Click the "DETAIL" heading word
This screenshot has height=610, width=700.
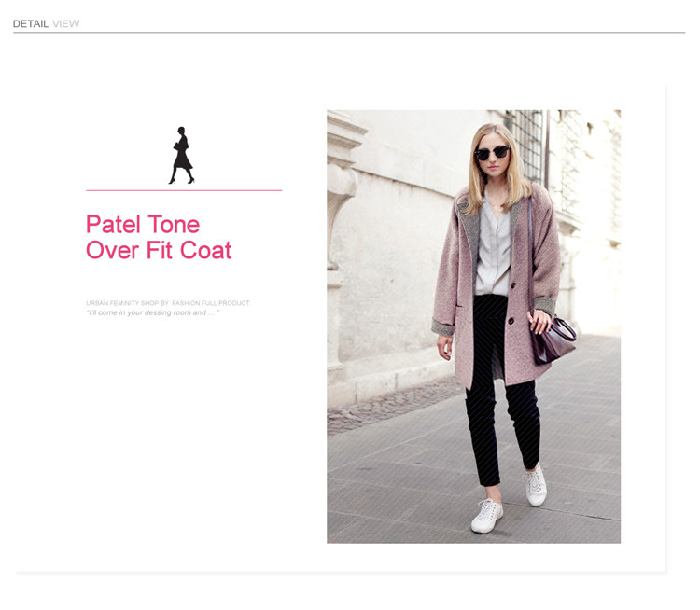tap(31, 23)
